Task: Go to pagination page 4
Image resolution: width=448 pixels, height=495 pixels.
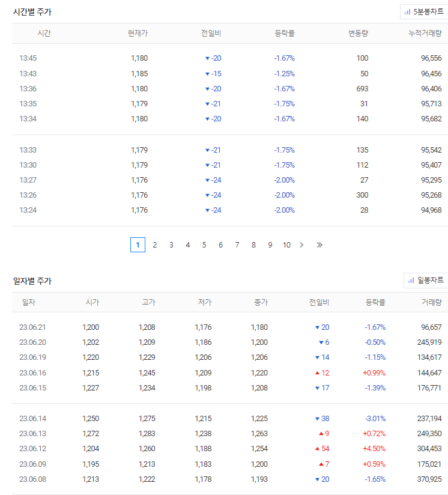Action: click(188, 245)
